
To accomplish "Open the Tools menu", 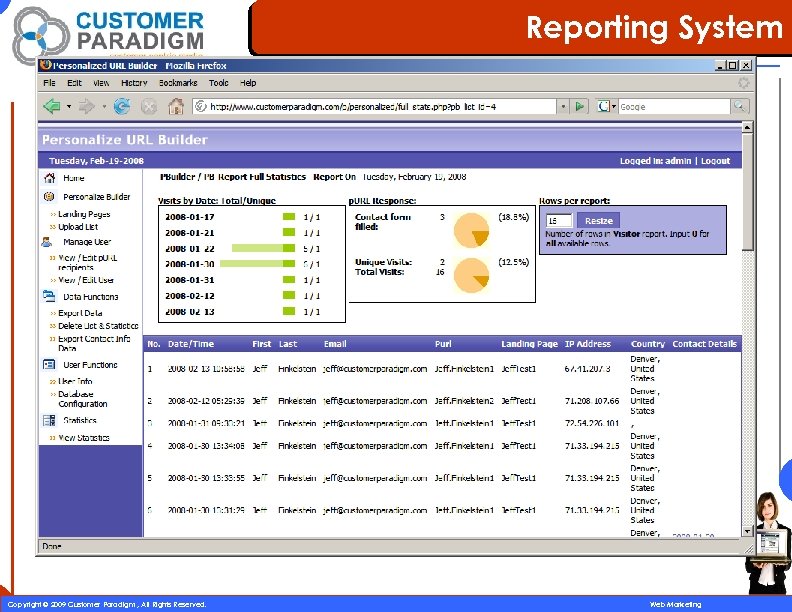I will point(219,83).
